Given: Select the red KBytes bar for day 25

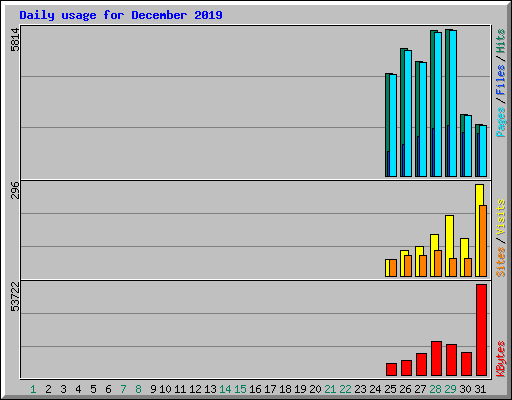Looking at the screenshot, I should (x=391, y=369).
